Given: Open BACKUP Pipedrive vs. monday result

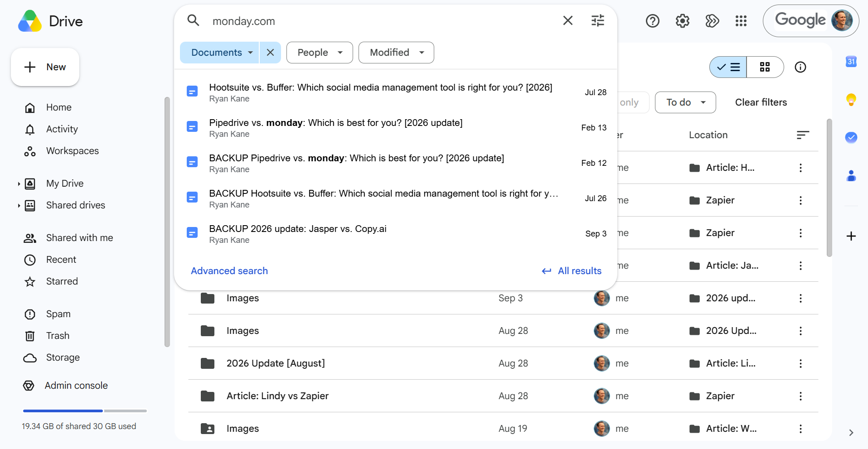Looking at the screenshot, I should click(396, 163).
